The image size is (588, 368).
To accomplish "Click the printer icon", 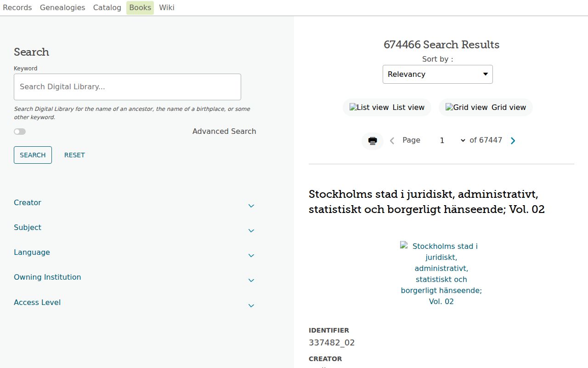I will pos(373,141).
